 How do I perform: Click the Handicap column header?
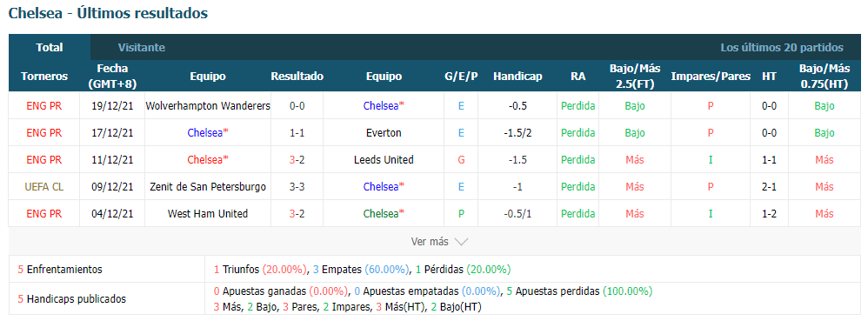pos(517,77)
